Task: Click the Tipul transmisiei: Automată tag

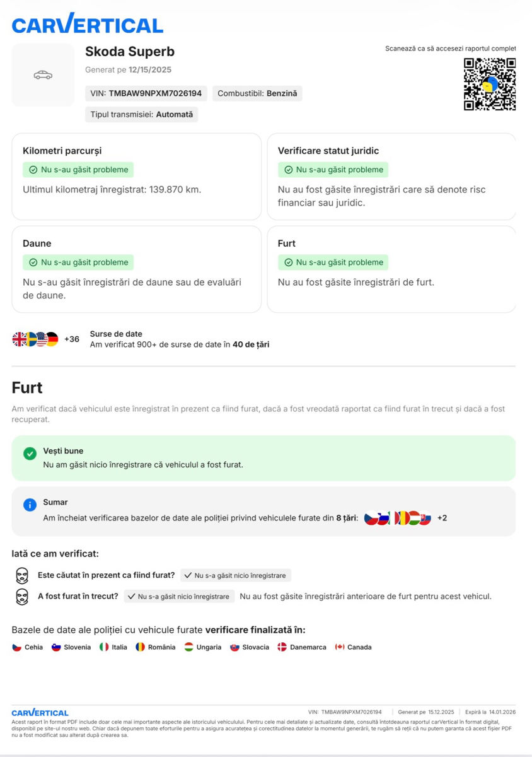Action: [142, 115]
